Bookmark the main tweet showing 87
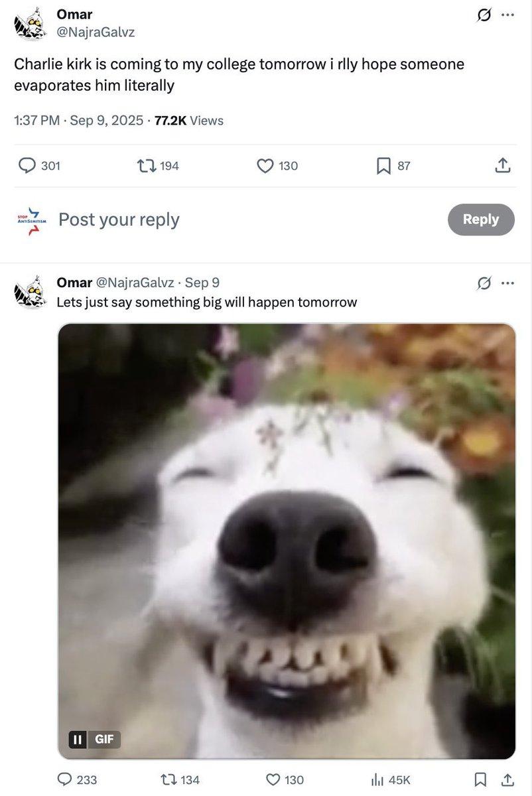Screen dimensions: 532x796 (383, 165)
